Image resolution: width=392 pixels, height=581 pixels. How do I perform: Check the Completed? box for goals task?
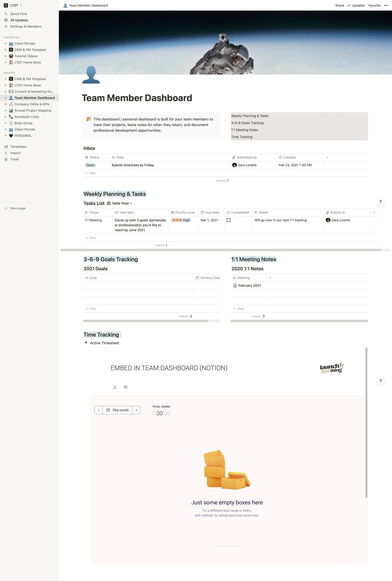(x=228, y=220)
